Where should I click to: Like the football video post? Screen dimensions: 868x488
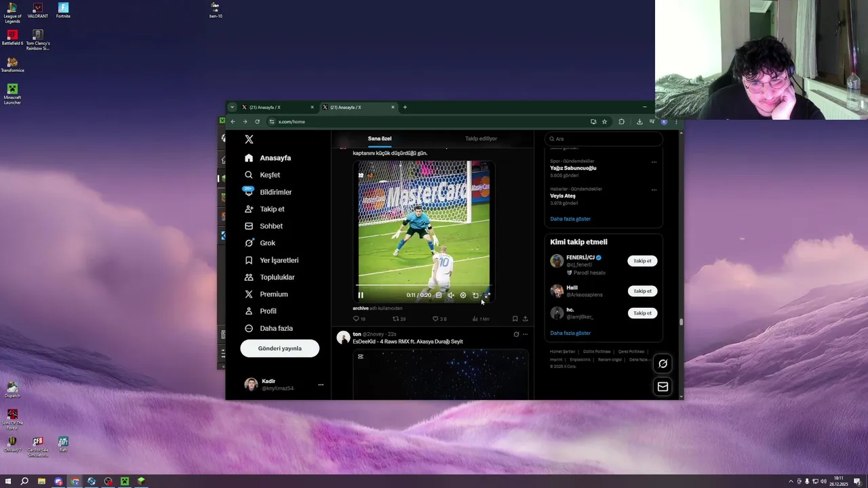(439, 319)
